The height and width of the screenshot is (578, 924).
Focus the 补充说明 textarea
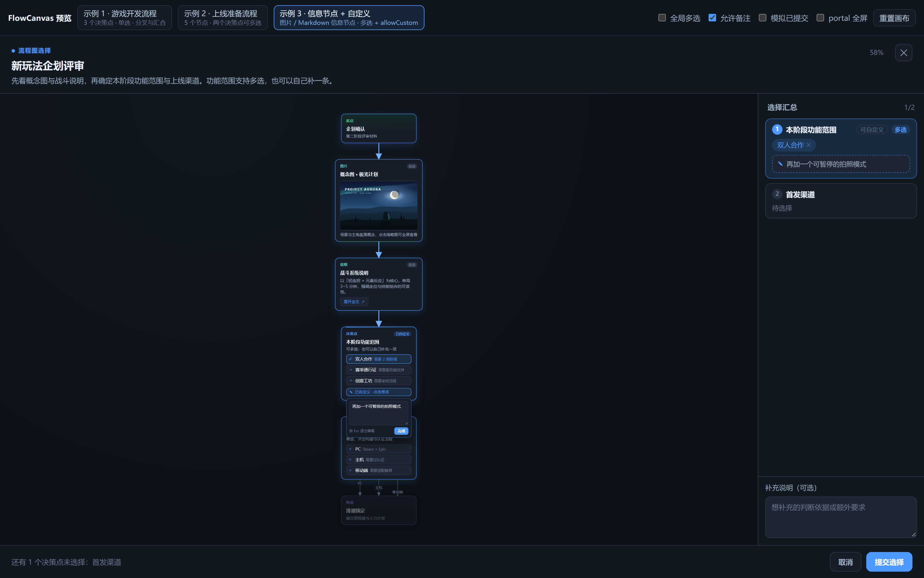tap(841, 517)
